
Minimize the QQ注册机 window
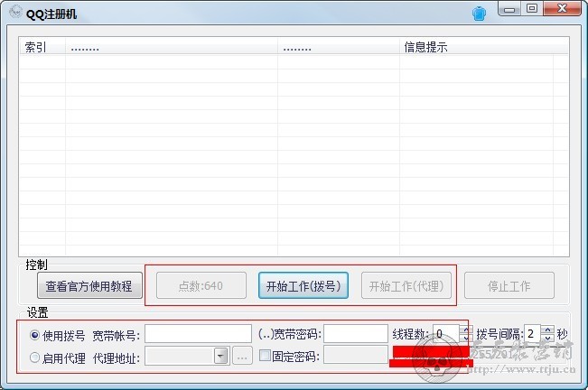pyautogui.click(x=509, y=9)
